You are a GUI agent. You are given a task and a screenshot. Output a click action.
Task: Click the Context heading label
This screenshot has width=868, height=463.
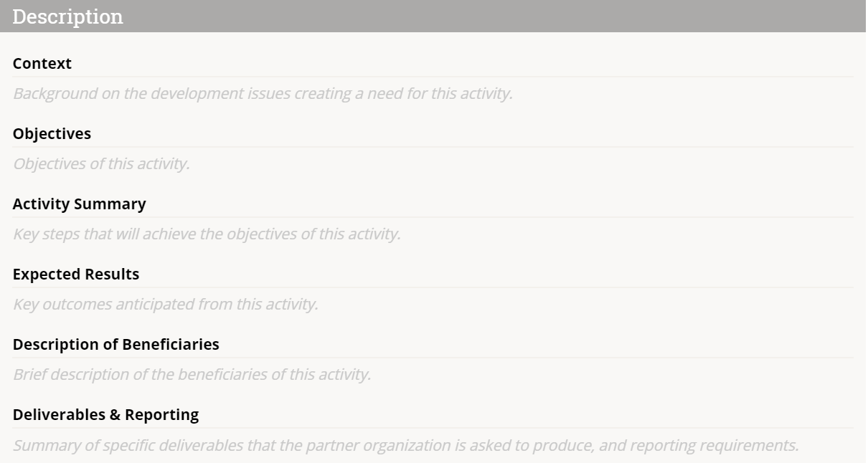coord(42,64)
